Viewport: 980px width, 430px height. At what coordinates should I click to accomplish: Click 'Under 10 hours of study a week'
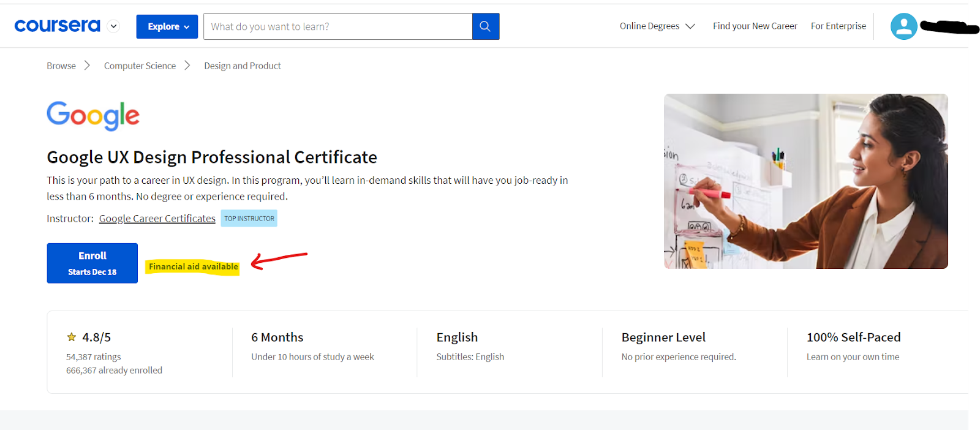pyautogui.click(x=312, y=356)
